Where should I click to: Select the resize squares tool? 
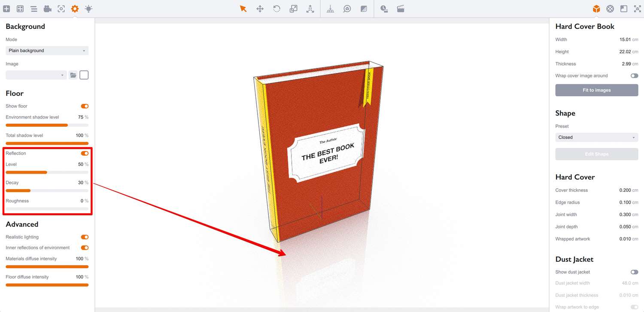(294, 9)
